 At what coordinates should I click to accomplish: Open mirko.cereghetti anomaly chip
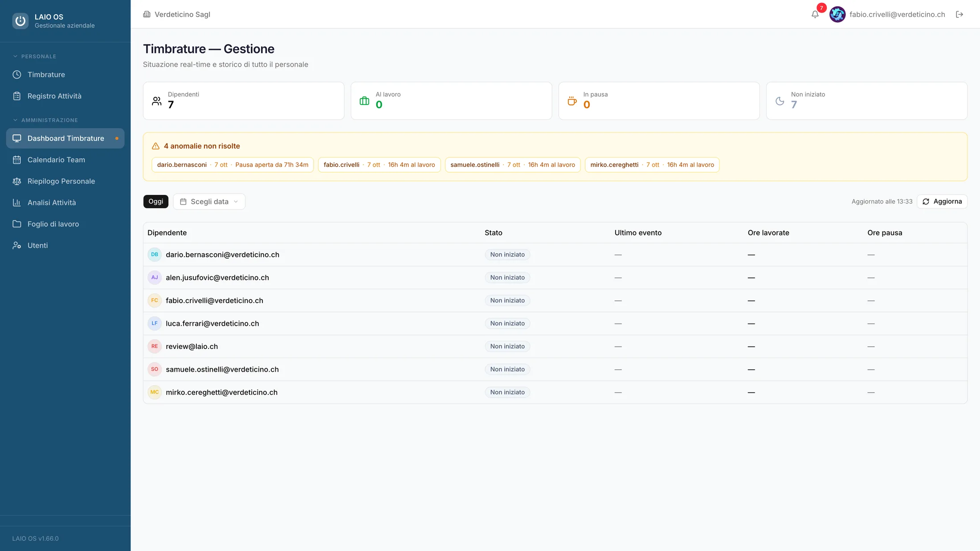tap(652, 165)
